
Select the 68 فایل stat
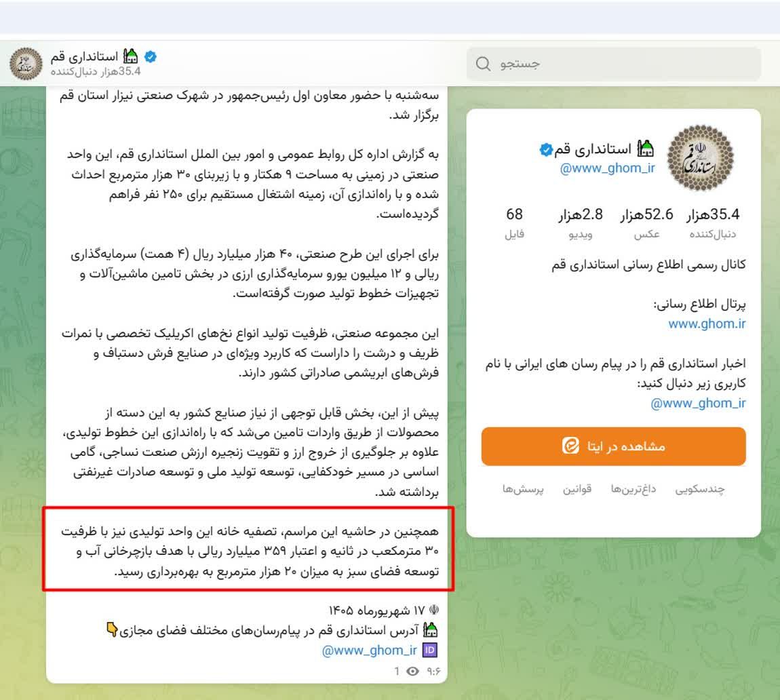514,223
